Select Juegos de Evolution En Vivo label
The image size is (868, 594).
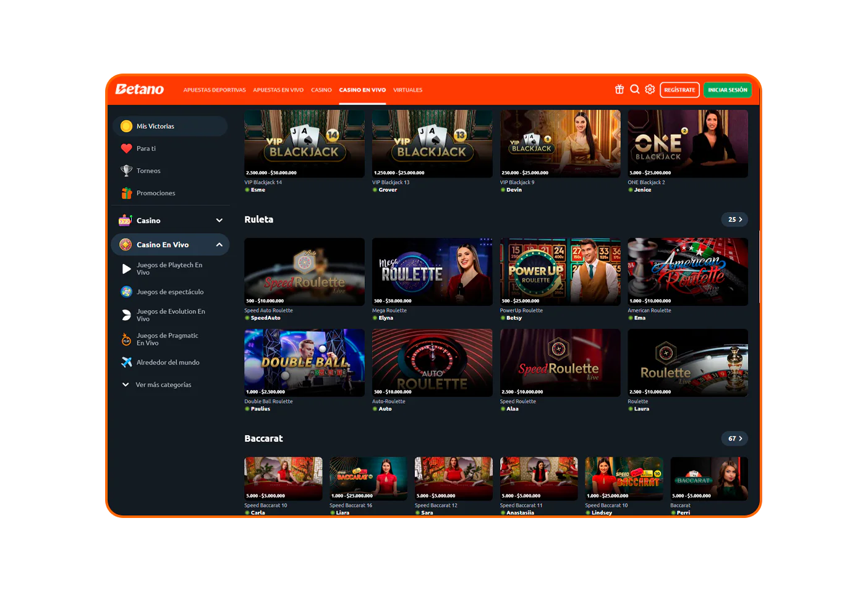pyautogui.click(x=171, y=315)
